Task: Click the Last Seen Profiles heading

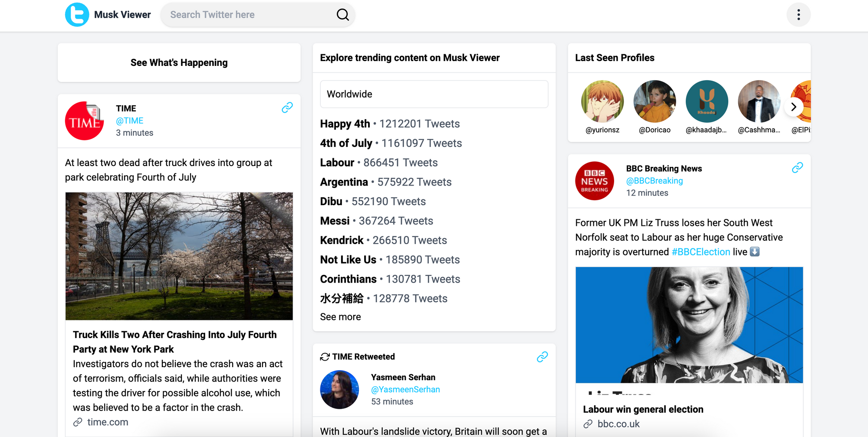Action: pos(615,58)
